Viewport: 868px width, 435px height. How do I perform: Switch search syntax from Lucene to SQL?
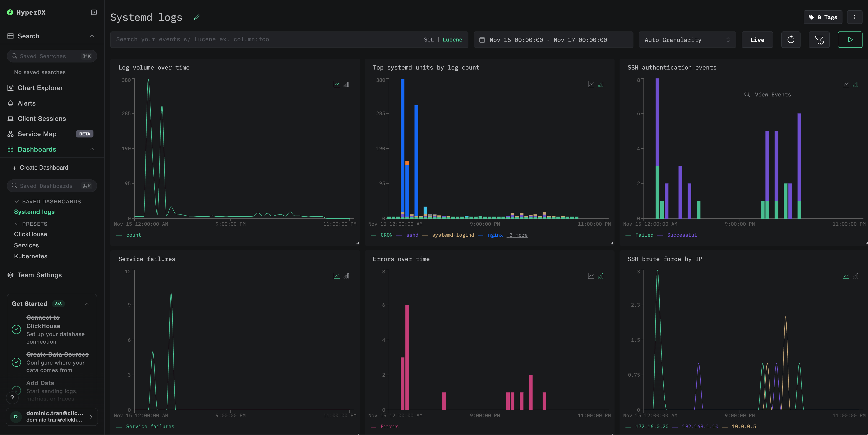[429, 39]
